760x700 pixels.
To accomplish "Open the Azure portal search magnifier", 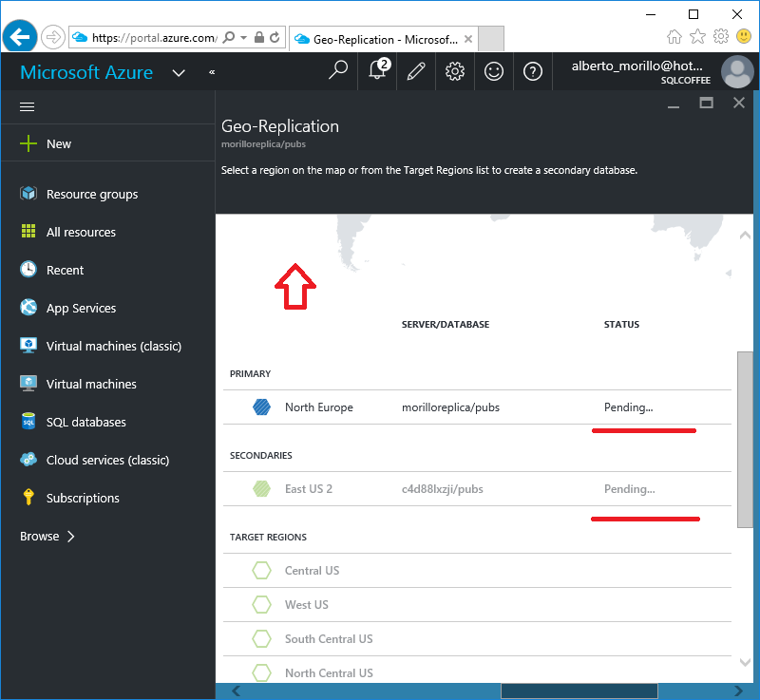I will (x=338, y=70).
